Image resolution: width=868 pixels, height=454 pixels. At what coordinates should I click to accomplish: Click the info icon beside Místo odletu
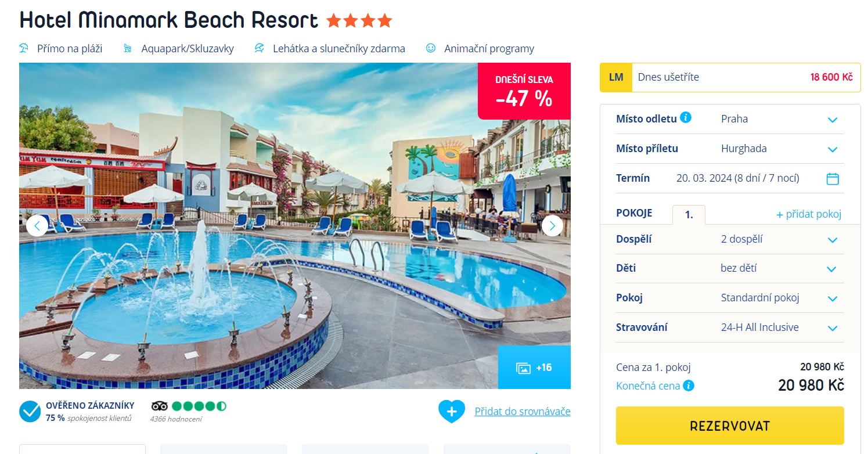coord(686,118)
